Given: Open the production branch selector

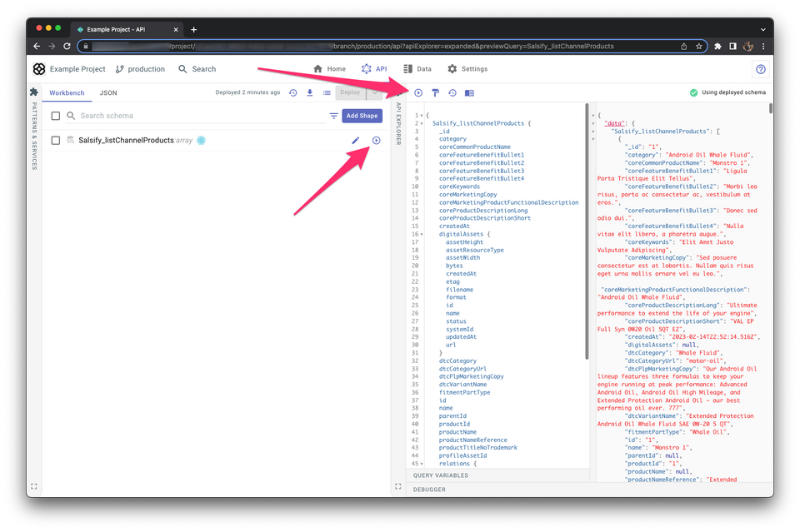Looking at the screenshot, I should [x=140, y=69].
